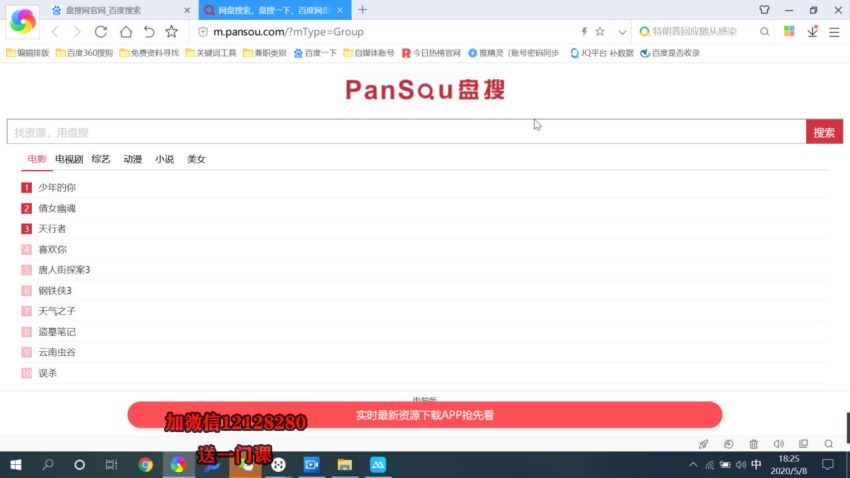This screenshot has height=478, width=850.
Task: Click the address bar URL m.pansou.com
Action: point(288,32)
